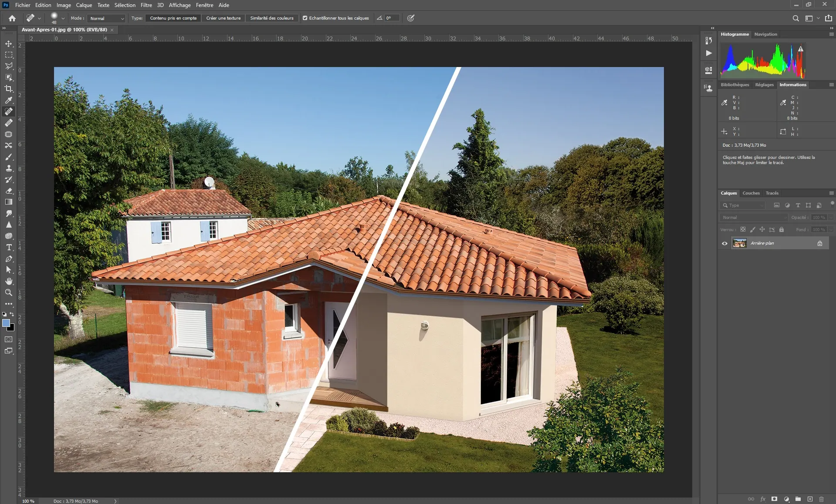Screen dimensions: 836x504
Task: Select Contenu pris en compte type
Action: pyautogui.click(x=173, y=18)
